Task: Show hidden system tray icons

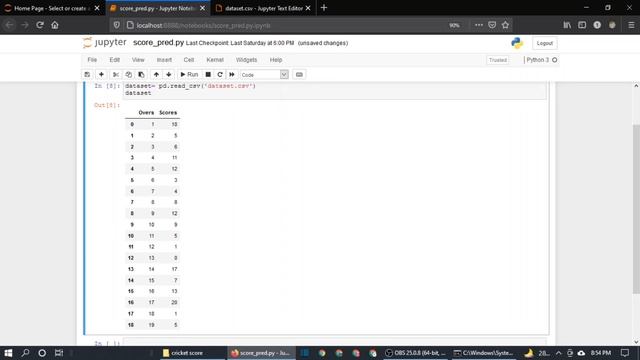Action: (558, 353)
